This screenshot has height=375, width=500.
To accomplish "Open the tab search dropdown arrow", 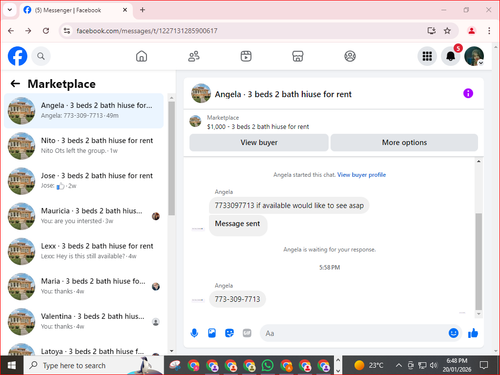I will tap(10, 10).
